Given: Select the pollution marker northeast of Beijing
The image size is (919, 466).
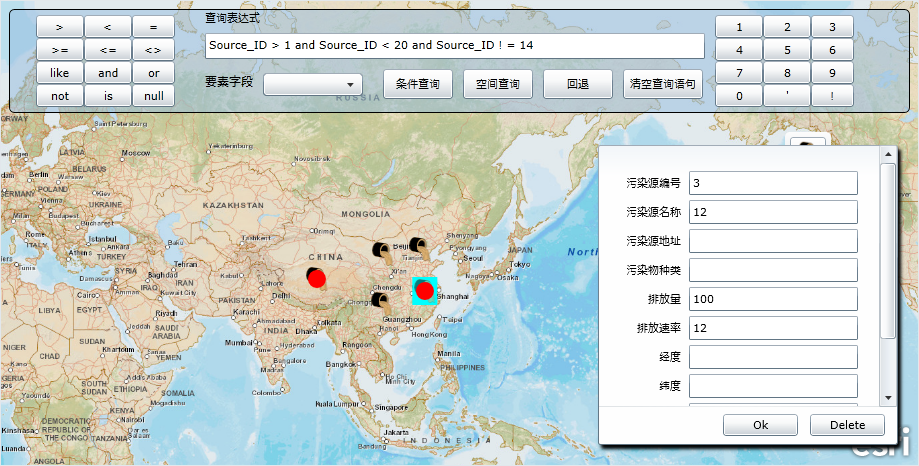Looking at the screenshot, I should click(418, 247).
